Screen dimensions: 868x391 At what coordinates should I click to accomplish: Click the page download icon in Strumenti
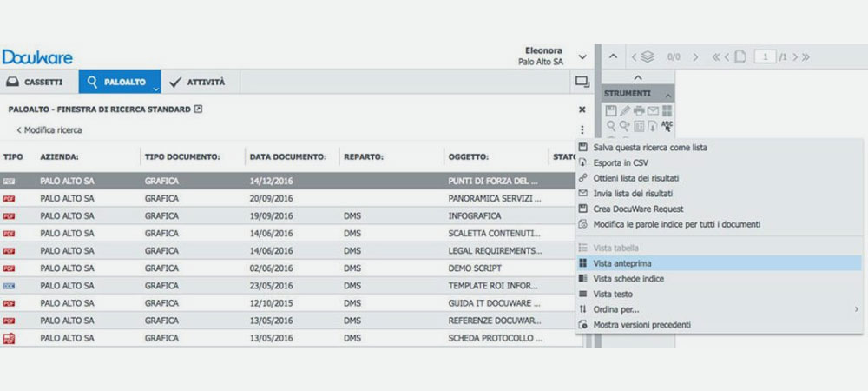653,126
